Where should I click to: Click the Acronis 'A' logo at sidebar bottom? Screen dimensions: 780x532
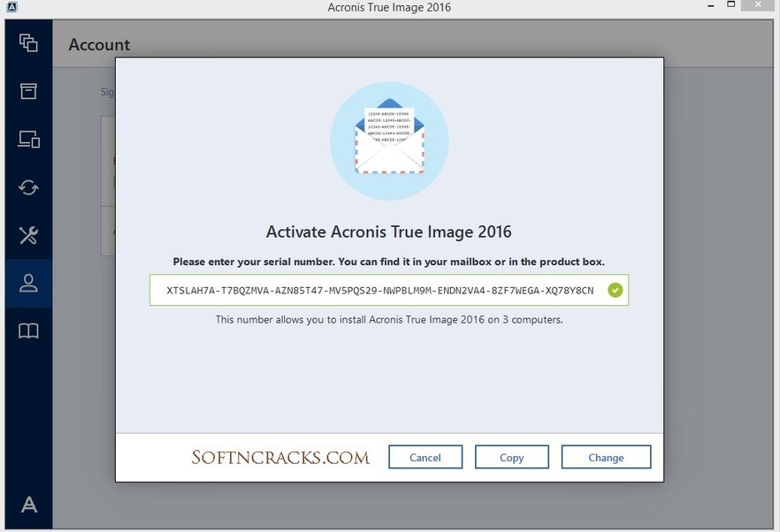[x=28, y=505]
